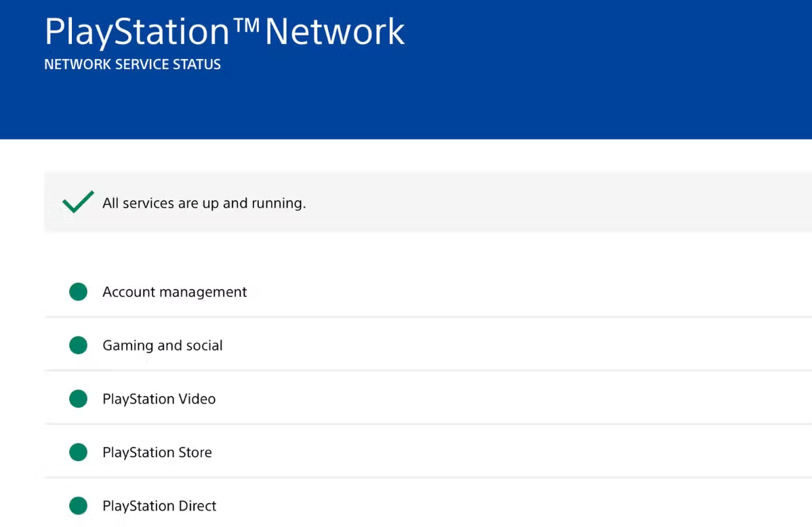Click Account management green status dot
Image resolution: width=812 pixels, height=527 pixels.
point(78,292)
